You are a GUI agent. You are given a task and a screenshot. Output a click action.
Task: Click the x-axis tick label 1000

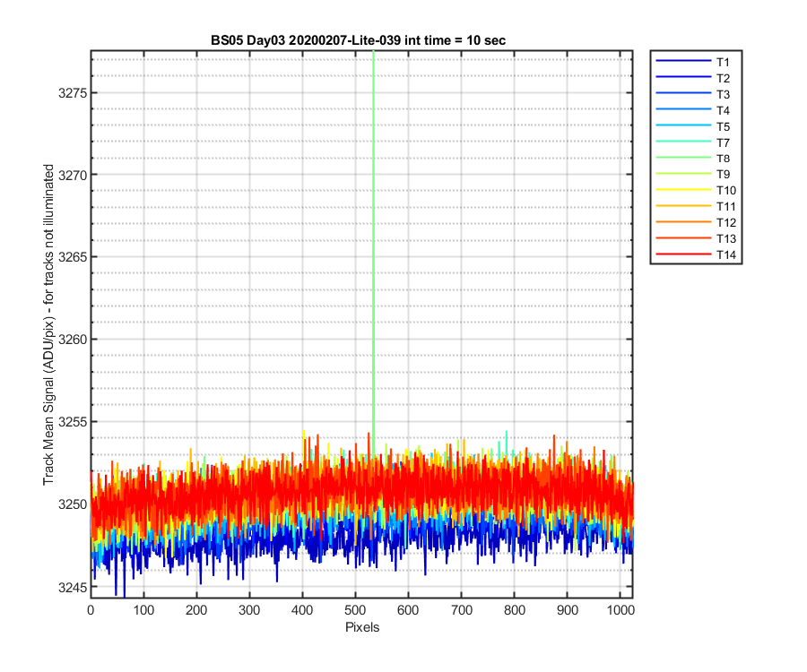[x=620, y=610]
